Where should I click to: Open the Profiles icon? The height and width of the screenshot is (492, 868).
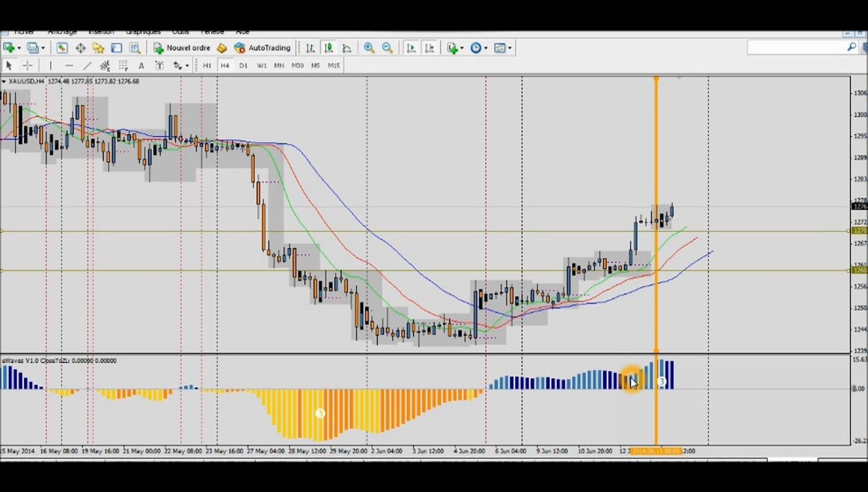[31, 48]
